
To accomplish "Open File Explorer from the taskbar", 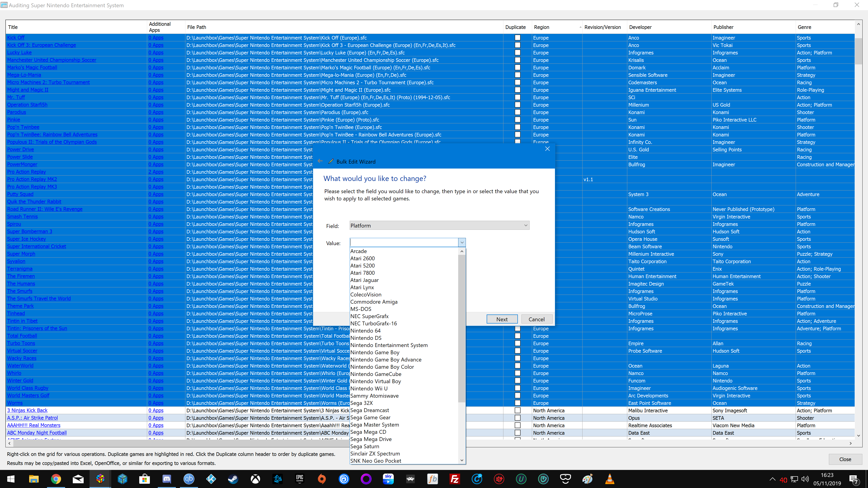I will [34, 479].
